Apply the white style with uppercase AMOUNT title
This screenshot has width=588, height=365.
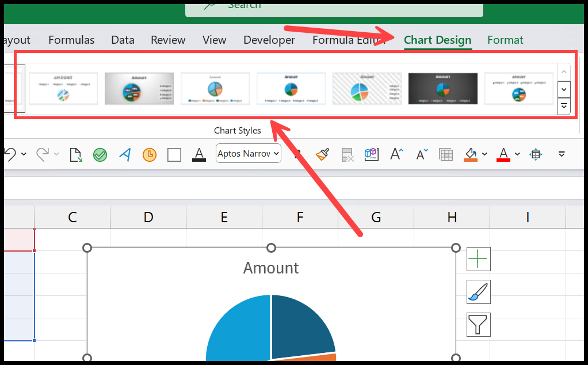pyautogui.click(x=63, y=89)
